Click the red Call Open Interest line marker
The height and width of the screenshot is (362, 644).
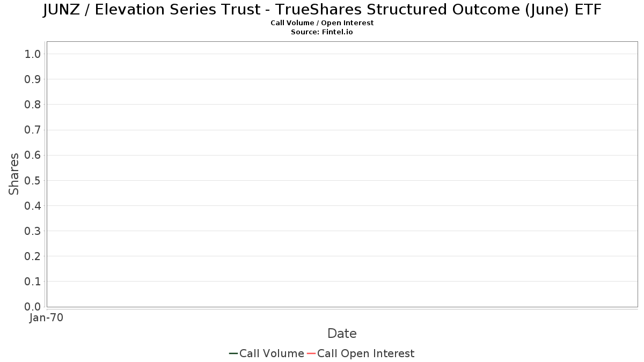(x=311, y=353)
